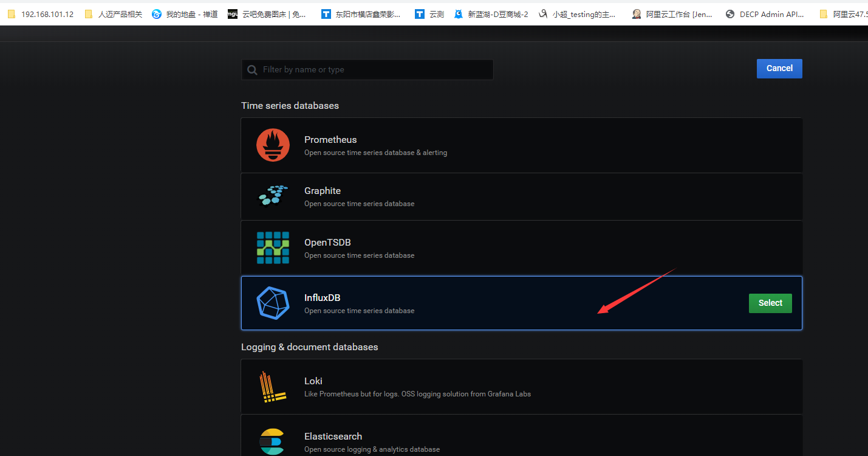Select the 'OpenTSDB' data source name

(x=327, y=243)
